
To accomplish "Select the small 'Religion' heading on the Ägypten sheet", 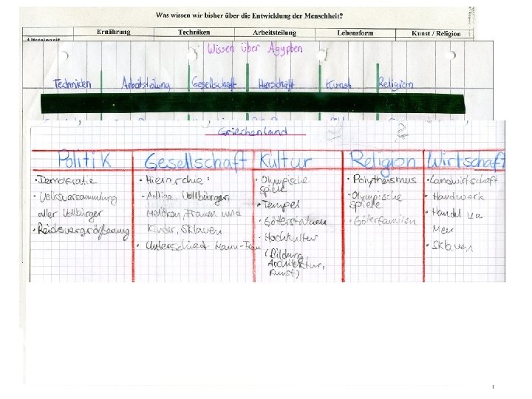I will point(395,83).
